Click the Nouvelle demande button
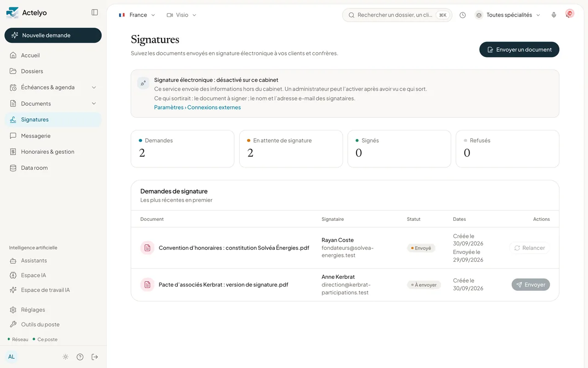Screen dimensions: 588x368 click(53, 35)
